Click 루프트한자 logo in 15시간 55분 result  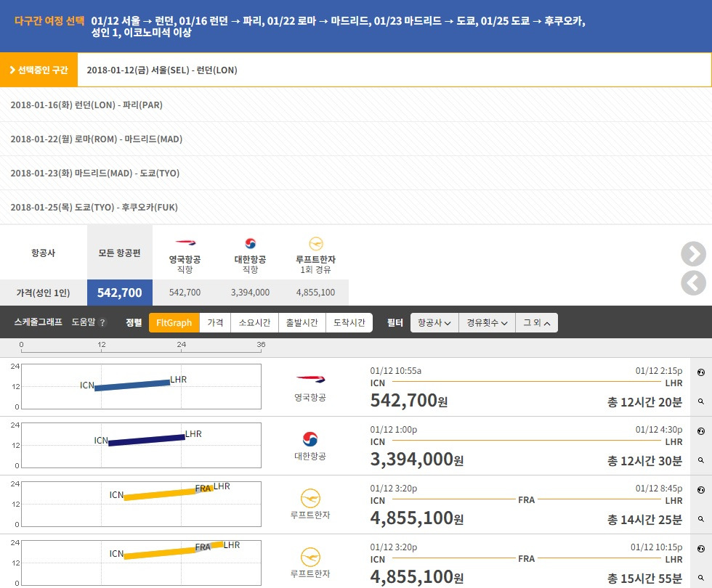[x=311, y=558]
